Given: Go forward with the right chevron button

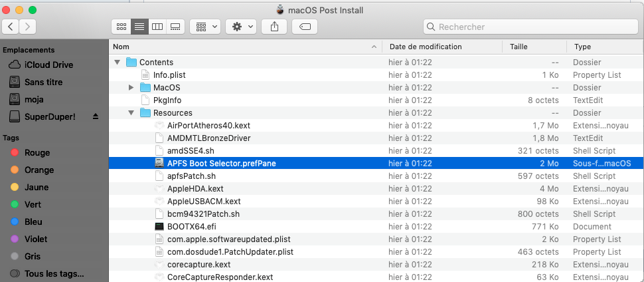Looking at the screenshot, I should pos(27,27).
